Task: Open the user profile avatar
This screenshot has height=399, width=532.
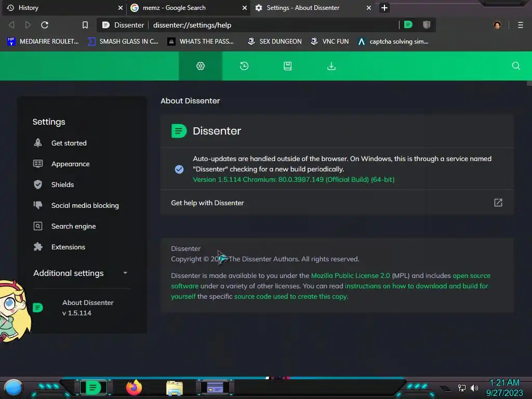Action: (497, 25)
